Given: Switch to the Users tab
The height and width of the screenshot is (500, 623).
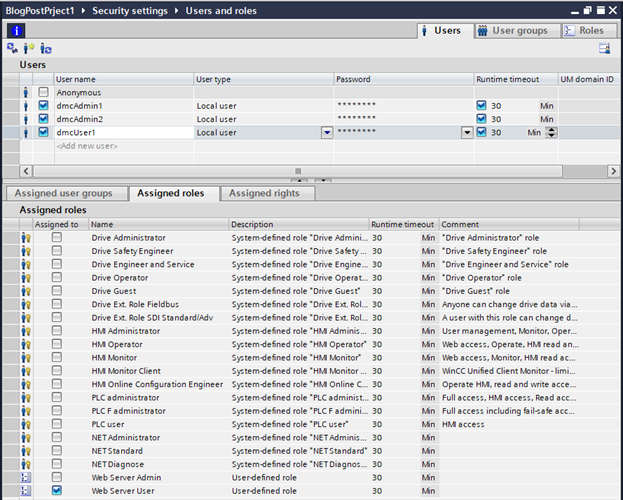Looking at the screenshot, I should (x=445, y=31).
